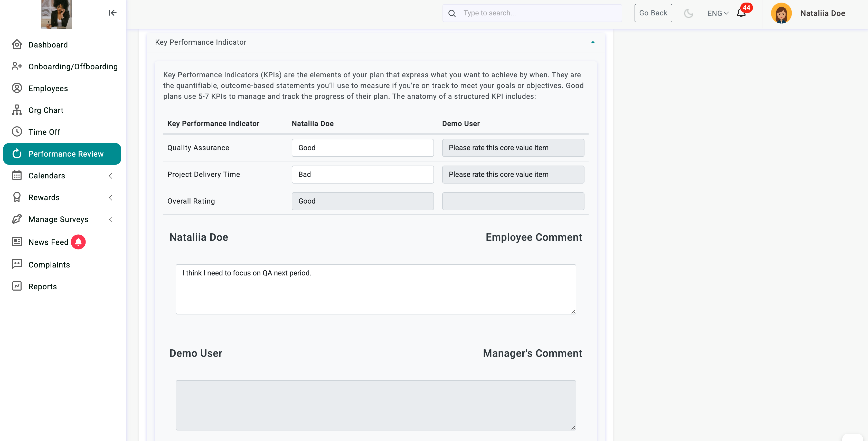Screen dimensions: 868x441
Task: Click the Employees user circle icon
Action: 17,88
